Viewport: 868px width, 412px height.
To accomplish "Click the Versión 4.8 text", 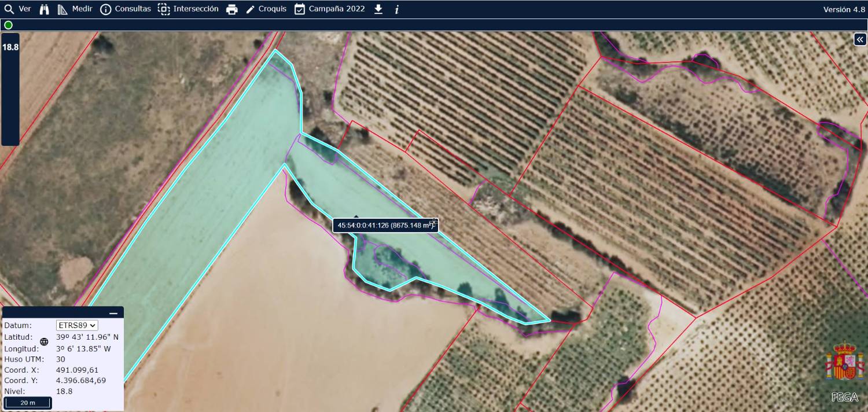I will [844, 9].
